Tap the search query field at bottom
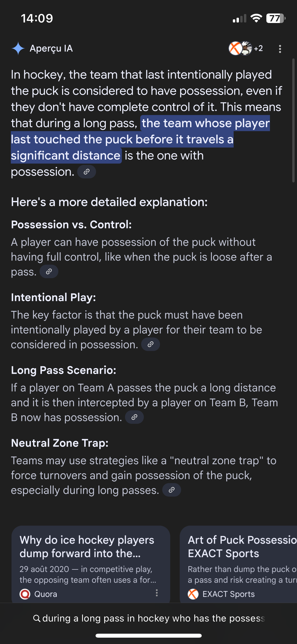The width and height of the screenshot is (297, 644). [149, 618]
